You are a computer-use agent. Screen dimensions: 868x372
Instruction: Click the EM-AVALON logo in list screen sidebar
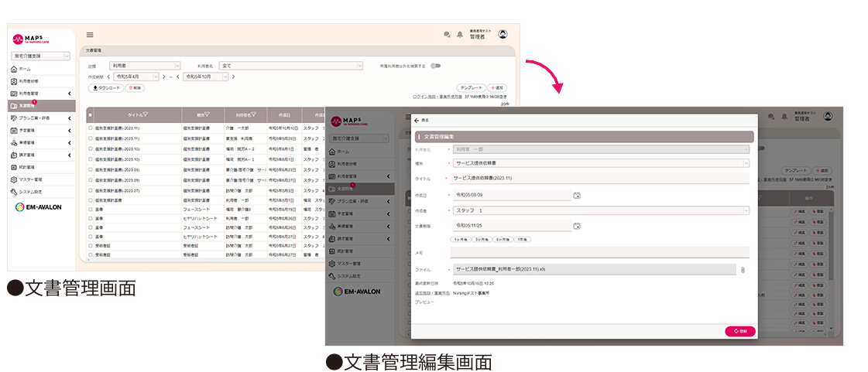(x=38, y=206)
